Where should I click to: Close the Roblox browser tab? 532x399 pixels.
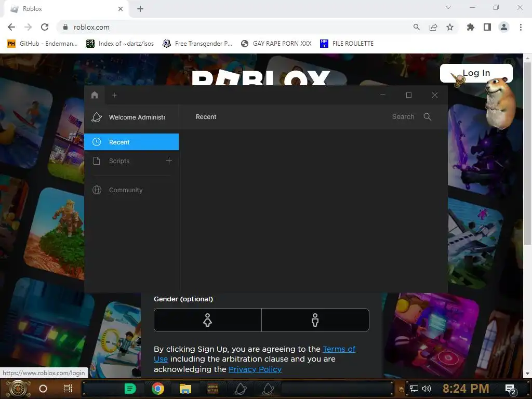click(x=121, y=9)
